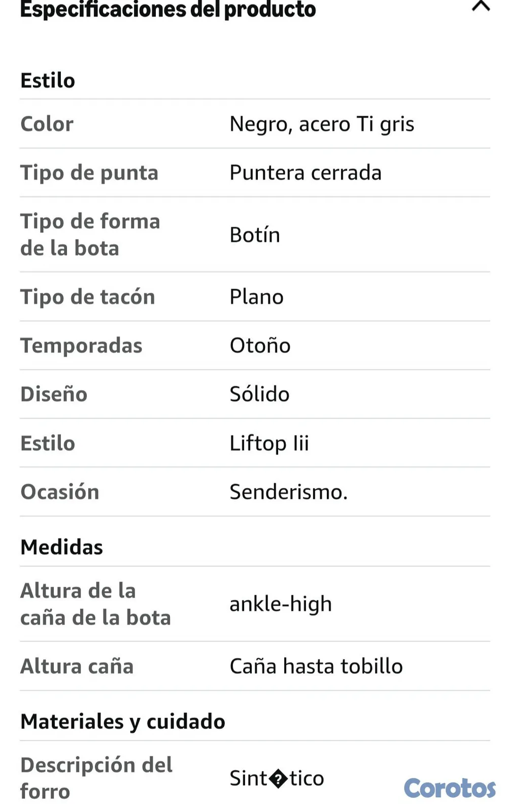Select the Color row value Negro, acero Ti gris
Viewport: 510px width, 812px height.
(x=322, y=124)
